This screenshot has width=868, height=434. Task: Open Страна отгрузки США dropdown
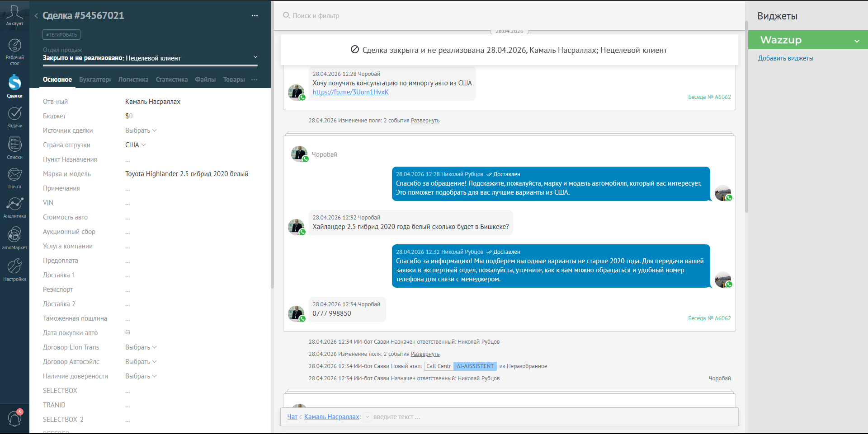point(136,145)
